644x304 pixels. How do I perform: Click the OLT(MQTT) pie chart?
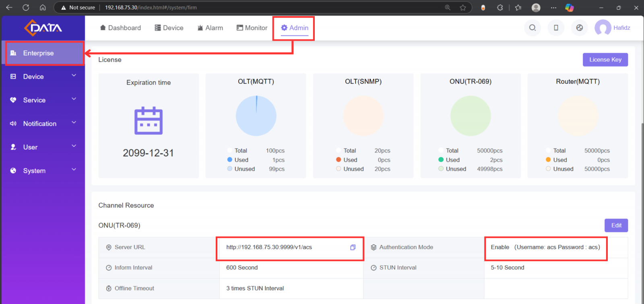coord(256,116)
